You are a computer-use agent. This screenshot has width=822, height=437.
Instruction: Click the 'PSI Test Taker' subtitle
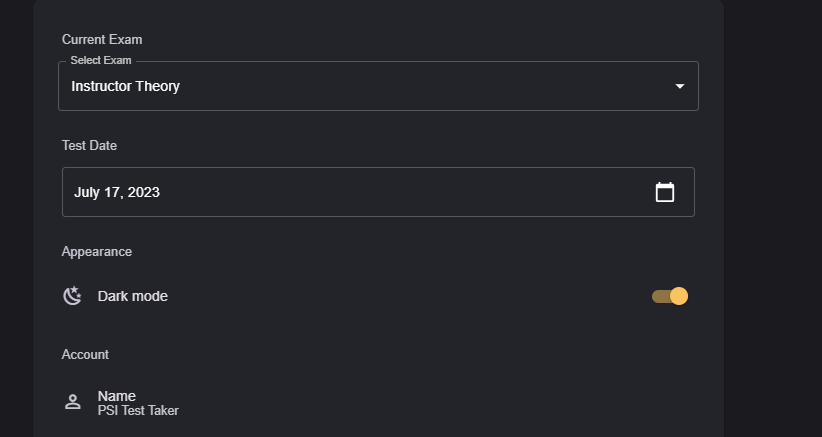pyautogui.click(x=138, y=411)
